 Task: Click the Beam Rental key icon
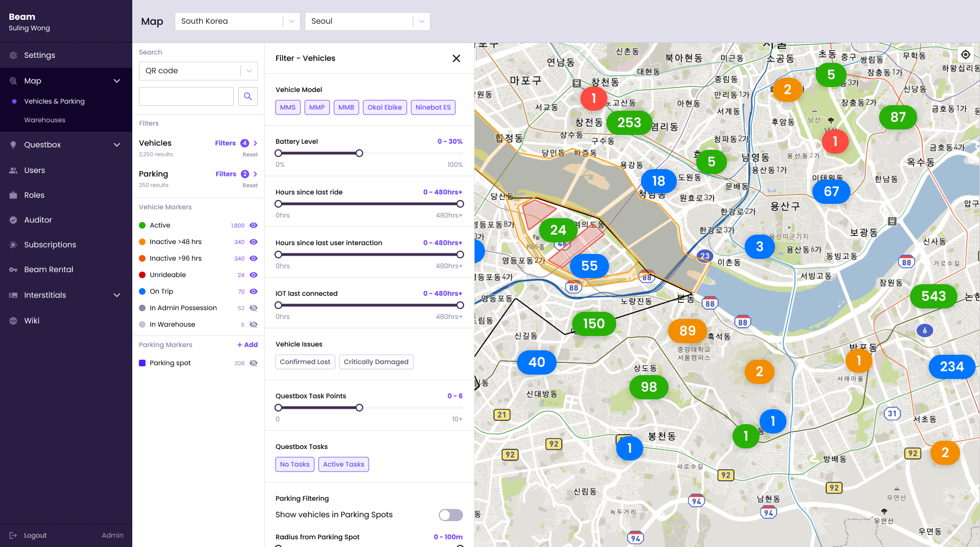pyautogui.click(x=13, y=270)
